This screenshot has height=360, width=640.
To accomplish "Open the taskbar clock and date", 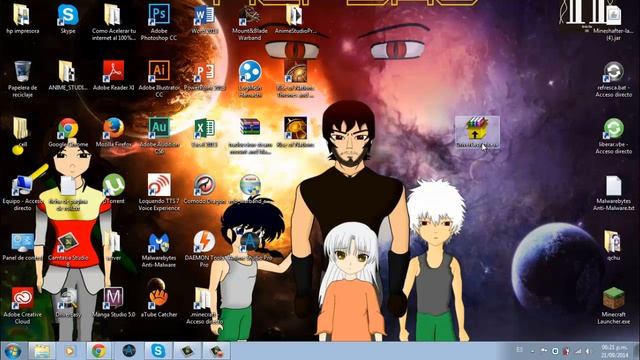I will (614, 351).
